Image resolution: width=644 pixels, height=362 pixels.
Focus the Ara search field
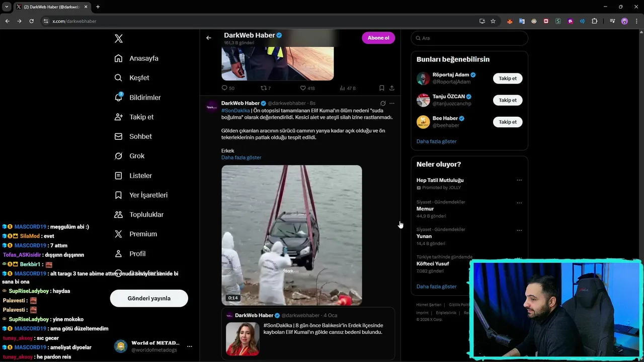[469, 38]
